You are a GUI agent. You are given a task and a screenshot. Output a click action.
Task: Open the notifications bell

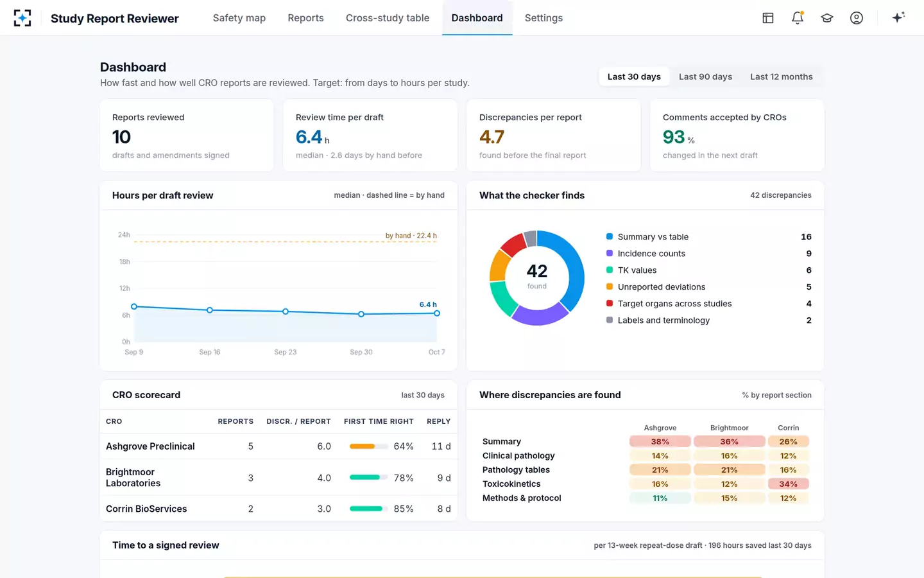(x=798, y=18)
